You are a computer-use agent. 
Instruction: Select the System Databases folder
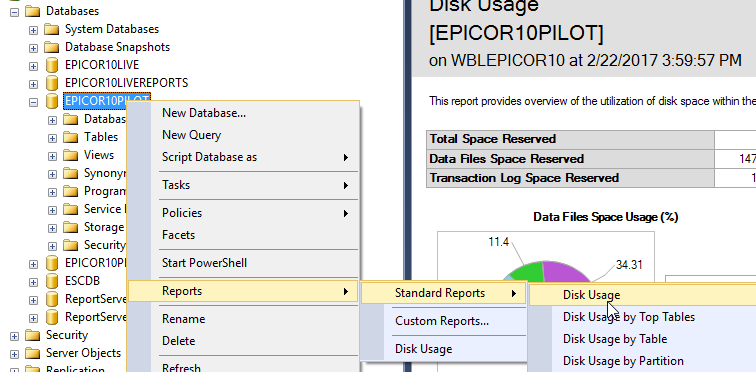(x=112, y=29)
